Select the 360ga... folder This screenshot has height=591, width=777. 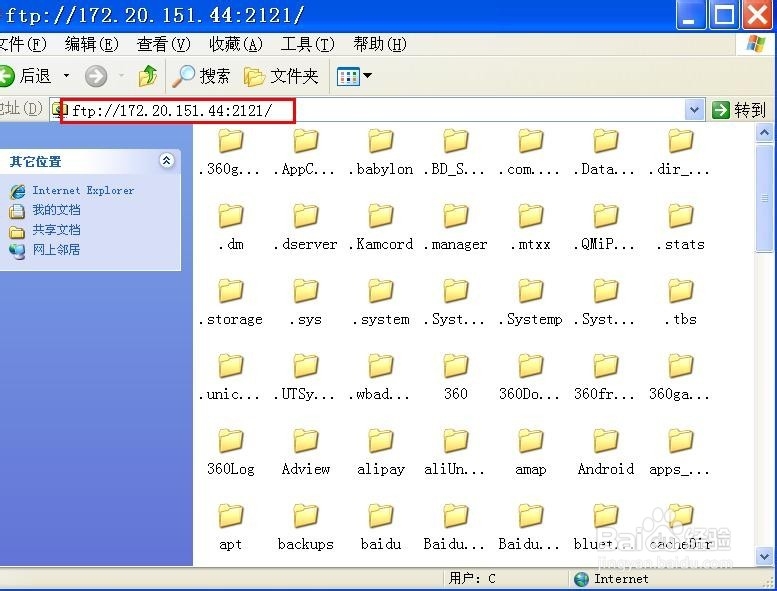point(680,376)
